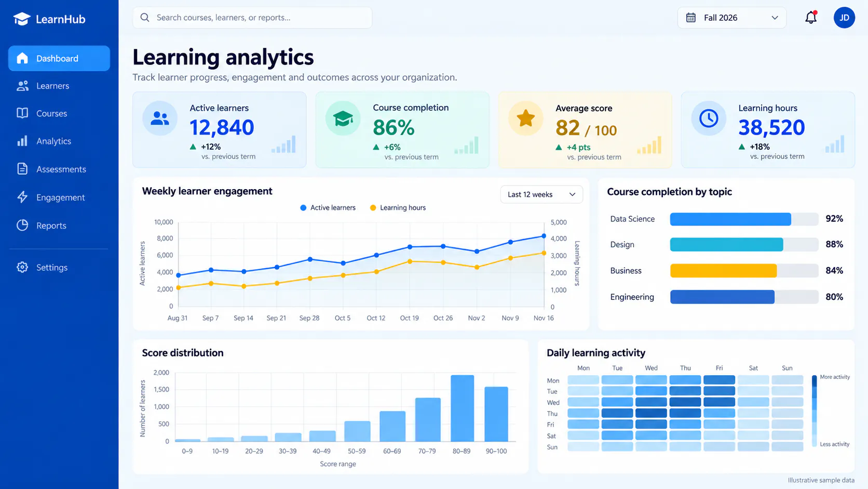Click the Nov 16 Active learners data point

tap(544, 236)
